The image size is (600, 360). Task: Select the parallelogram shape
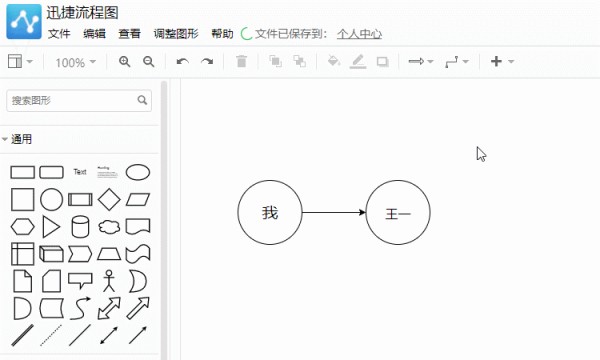point(138,199)
